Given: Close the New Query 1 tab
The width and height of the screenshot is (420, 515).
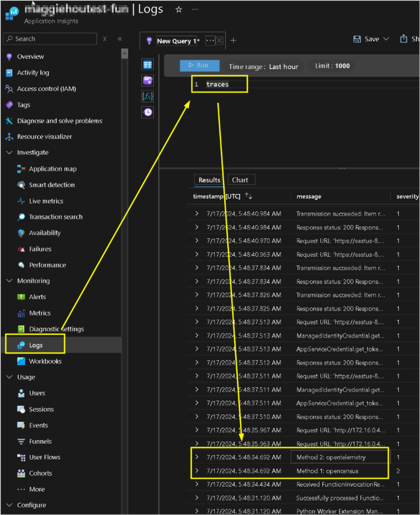Looking at the screenshot, I should point(220,41).
